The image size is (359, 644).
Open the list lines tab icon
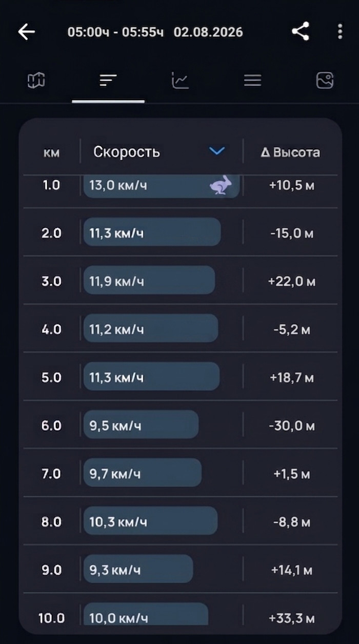252,80
